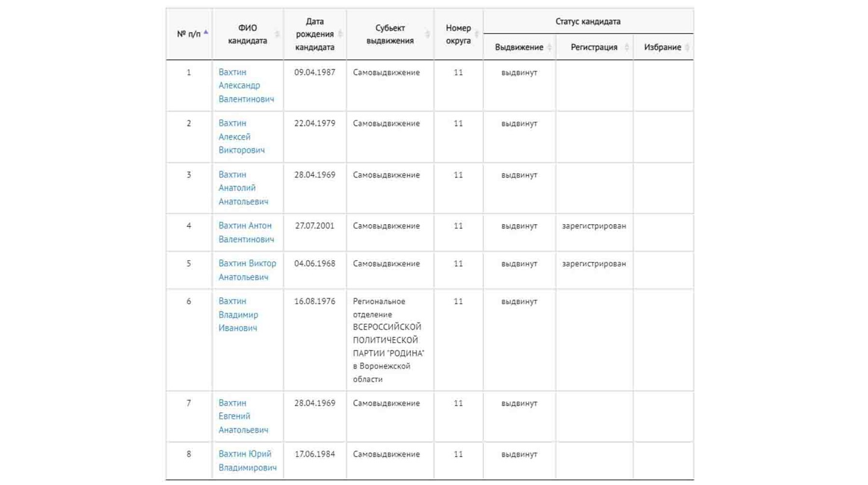The width and height of the screenshot is (868, 485).
Task: Click the РОДИНА party nomination cell
Action: tap(389, 340)
